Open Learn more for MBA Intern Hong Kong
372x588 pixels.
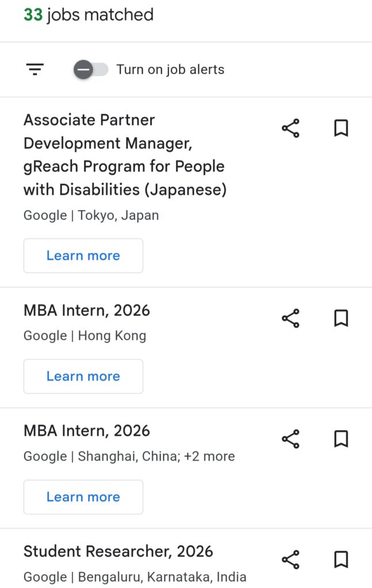(83, 376)
